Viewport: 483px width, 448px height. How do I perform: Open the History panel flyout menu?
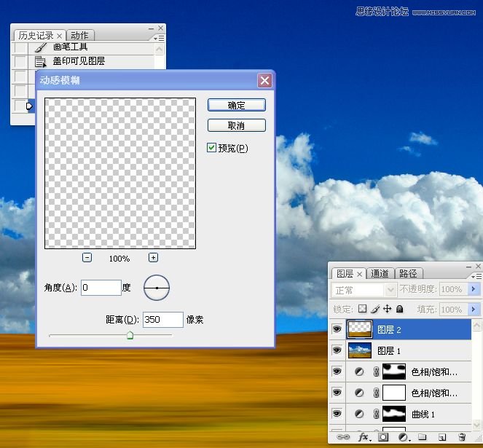[x=160, y=38]
